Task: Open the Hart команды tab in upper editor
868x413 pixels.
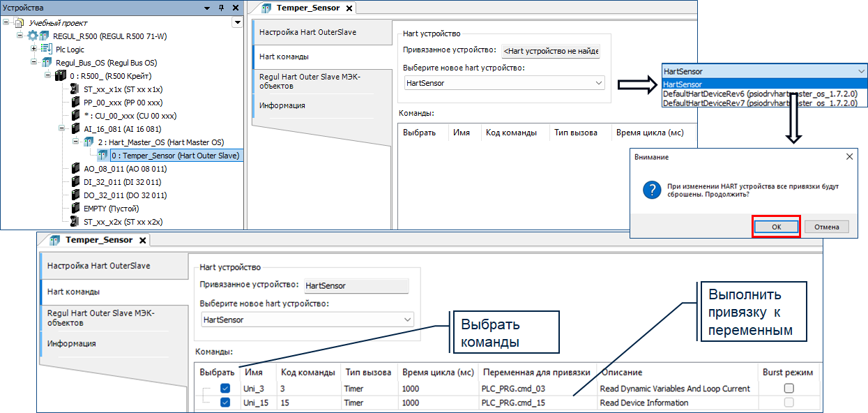Action: tap(284, 57)
